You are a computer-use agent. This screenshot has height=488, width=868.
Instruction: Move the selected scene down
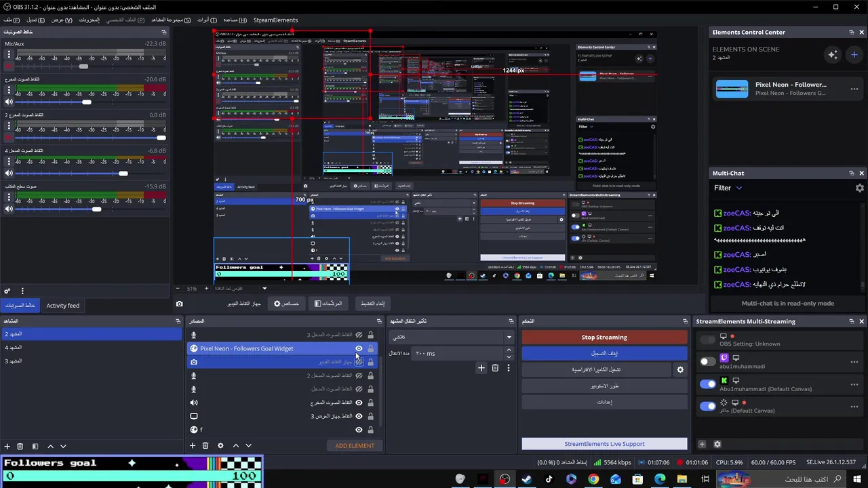(63, 446)
